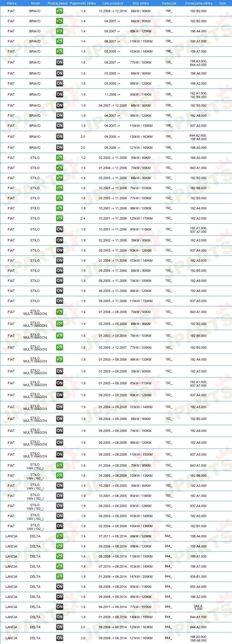The height and width of the screenshot is (644, 232).
Task: Click petrol icon in Lancia Delta 07.2011 -> 08.2014 row
Action: coord(60,536)
